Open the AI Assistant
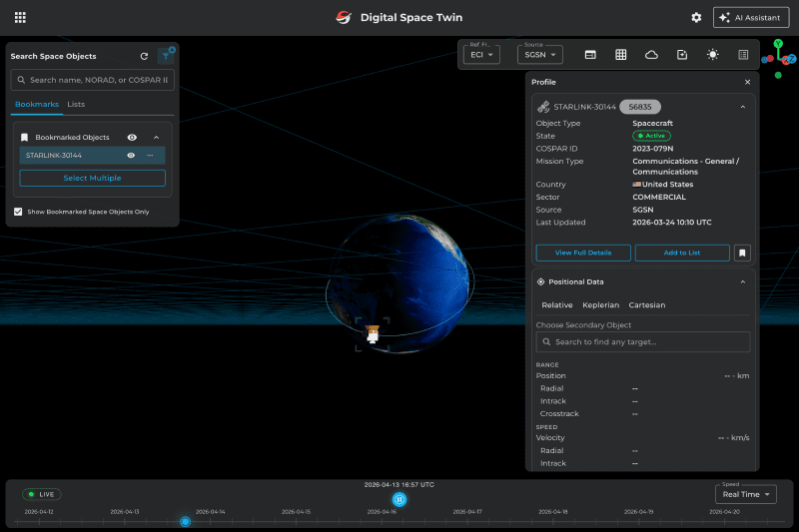The width and height of the screenshot is (799, 532). point(751,17)
